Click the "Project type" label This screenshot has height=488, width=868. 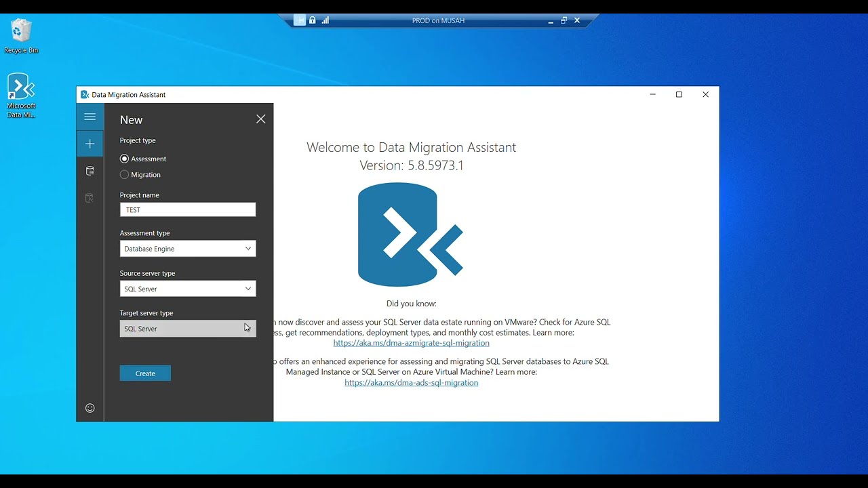138,140
